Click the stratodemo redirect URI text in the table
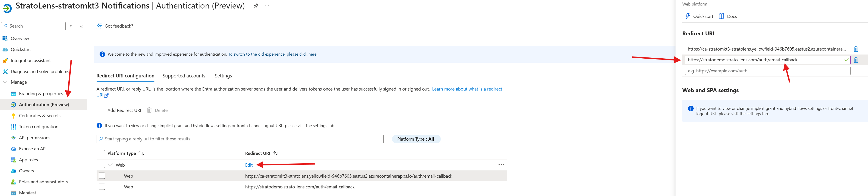 tap(300, 187)
